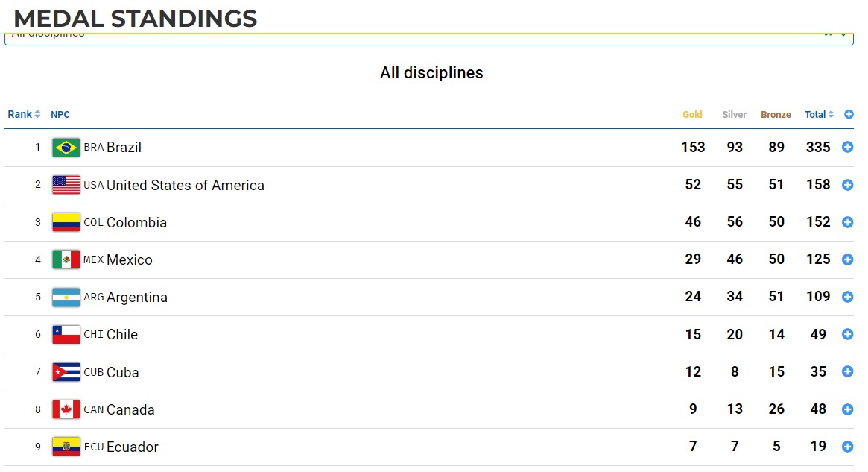Click the Gold column header
Viewport: 868px width, 472px height.
click(692, 115)
